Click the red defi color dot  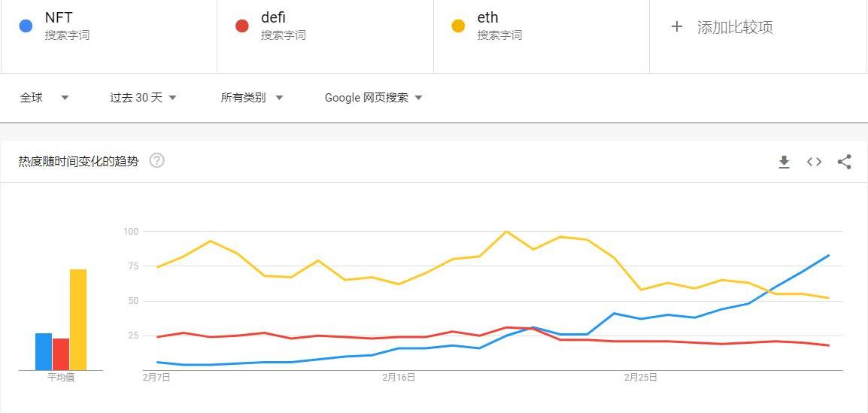[241, 26]
